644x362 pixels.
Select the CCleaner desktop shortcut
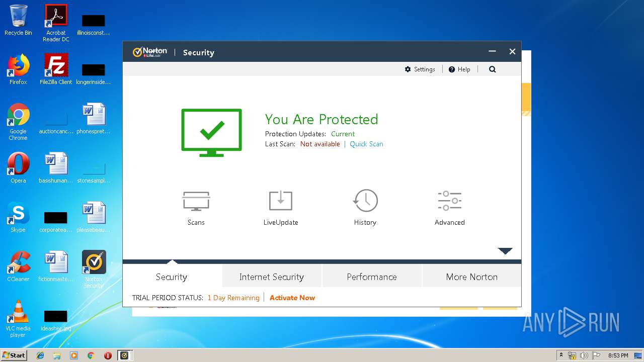point(18,266)
